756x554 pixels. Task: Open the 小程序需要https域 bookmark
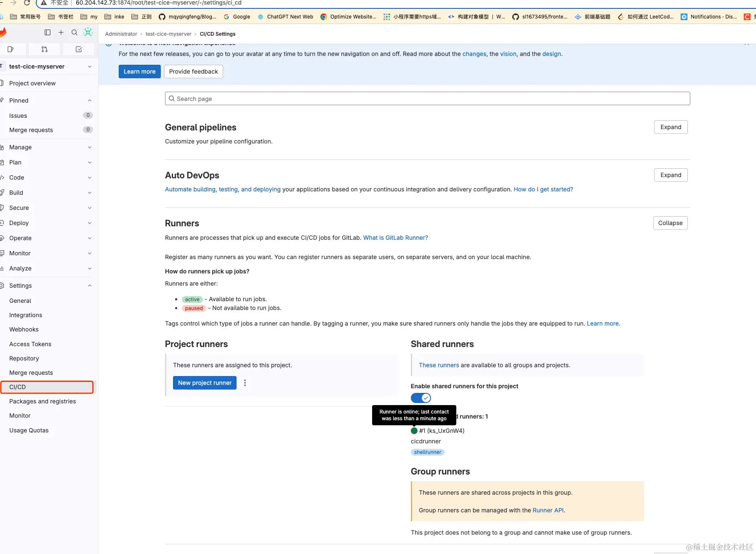point(412,17)
